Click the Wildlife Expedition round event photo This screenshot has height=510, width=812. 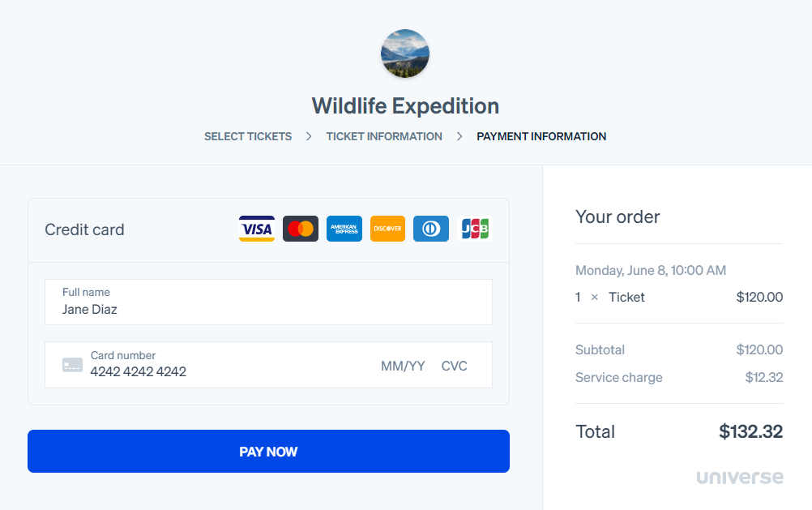click(x=405, y=54)
